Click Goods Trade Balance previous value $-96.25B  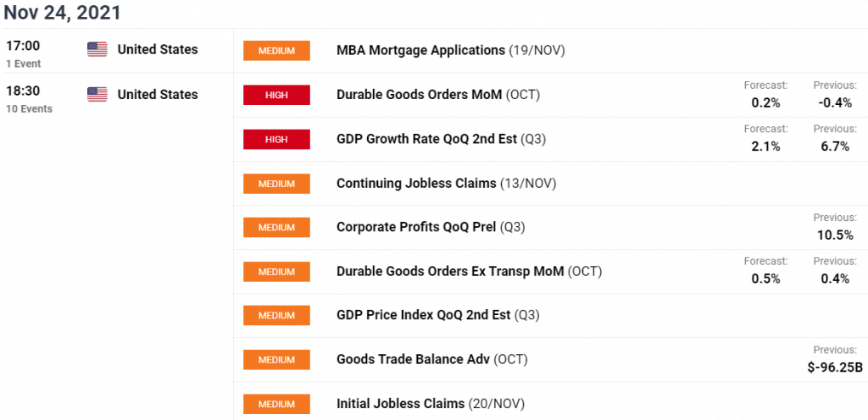pyautogui.click(x=835, y=367)
